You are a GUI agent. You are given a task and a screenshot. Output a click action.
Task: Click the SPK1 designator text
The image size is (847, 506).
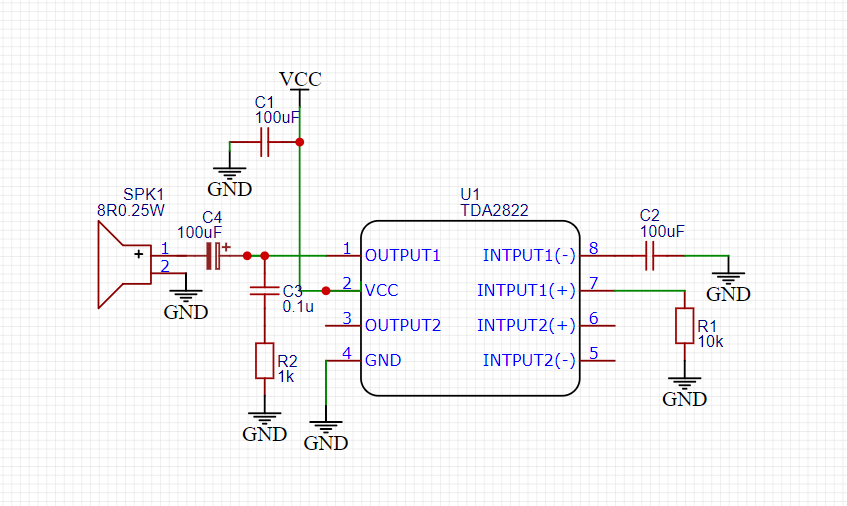pos(144,194)
